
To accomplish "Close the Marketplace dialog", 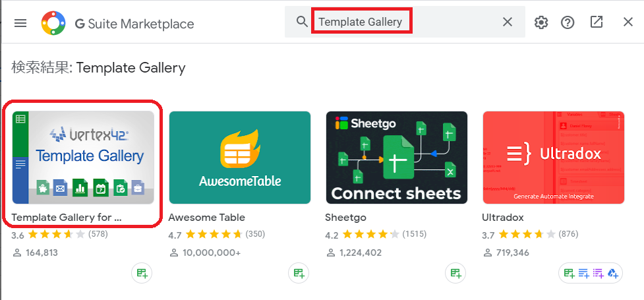I will [628, 22].
